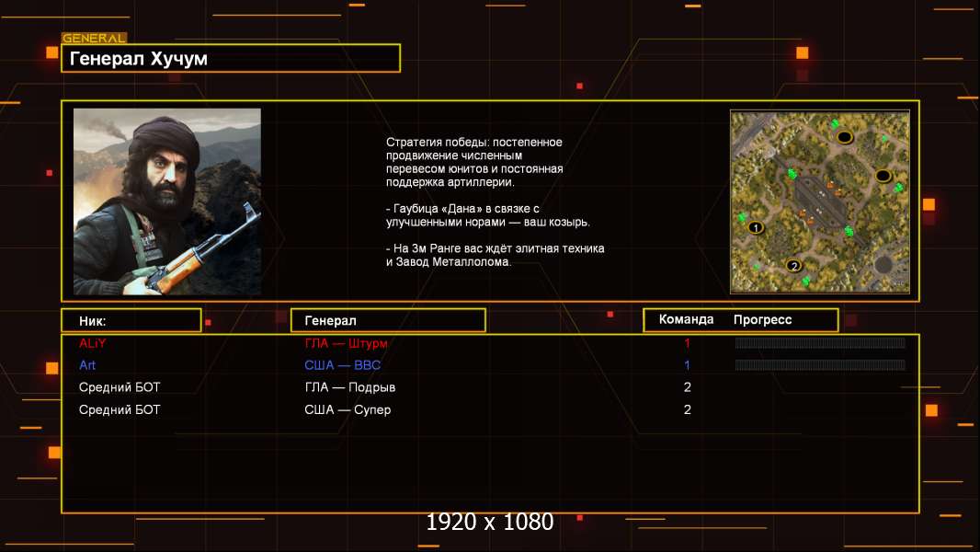Select the empty start slot at minimap top

coord(844,137)
